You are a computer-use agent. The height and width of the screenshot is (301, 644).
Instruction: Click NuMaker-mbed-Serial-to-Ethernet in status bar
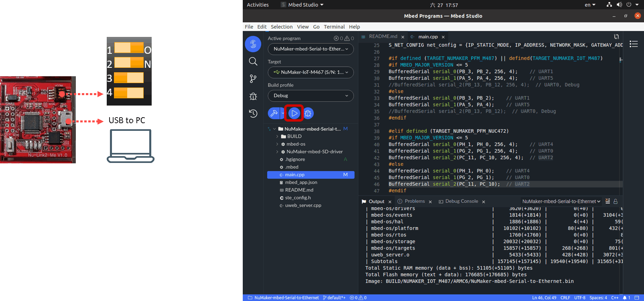(x=283, y=298)
